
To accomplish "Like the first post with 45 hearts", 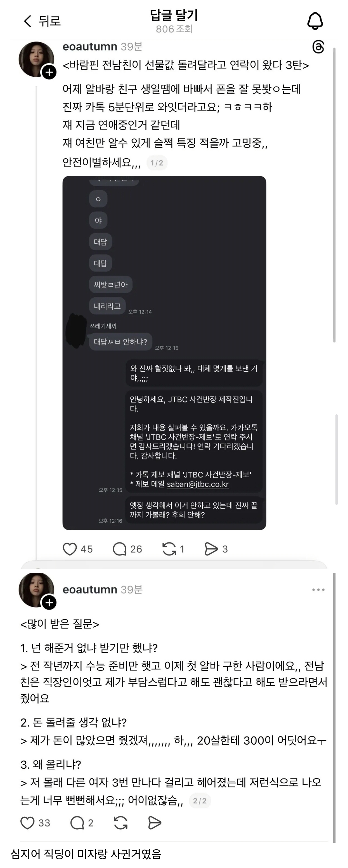I will pyautogui.click(x=70, y=549).
